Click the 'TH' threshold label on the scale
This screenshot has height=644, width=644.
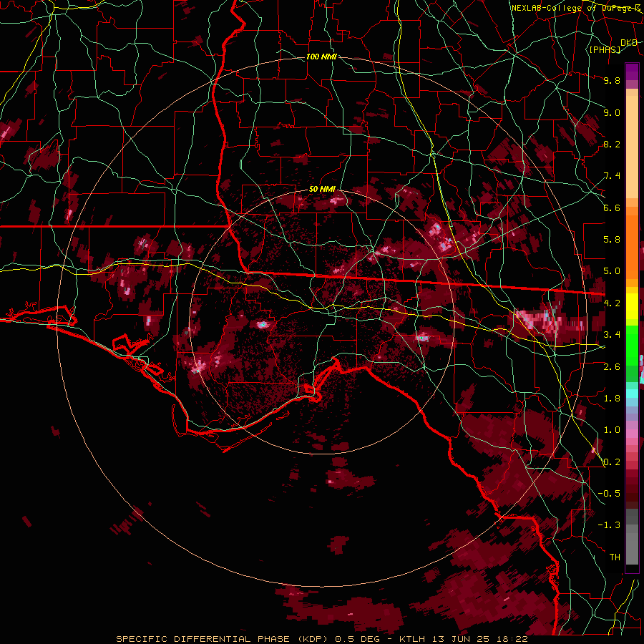point(615,557)
